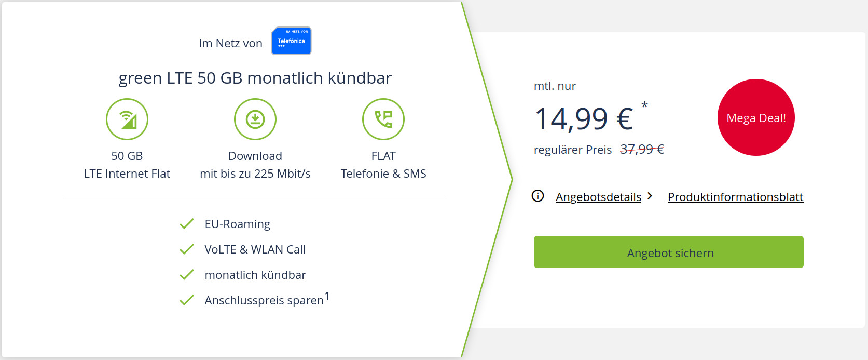Click the checkmark next to monatlich kündbar
The width and height of the screenshot is (868, 360).
(187, 275)
